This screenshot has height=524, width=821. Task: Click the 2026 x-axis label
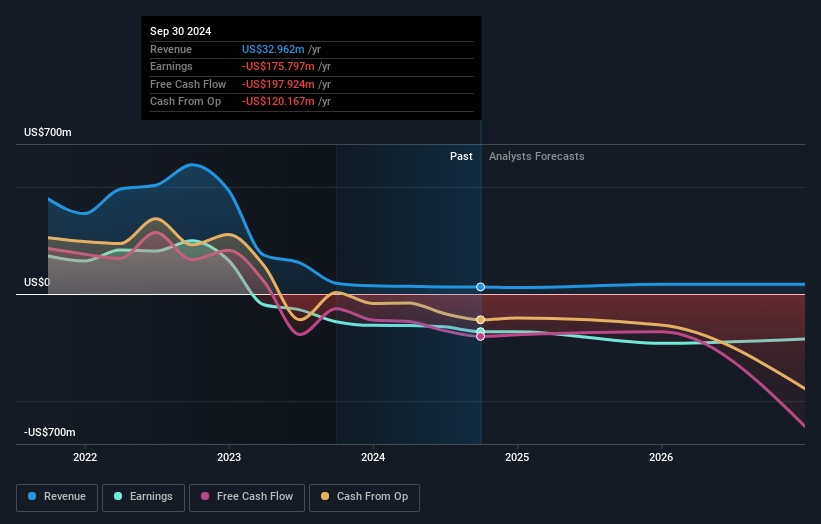point(661,457)
